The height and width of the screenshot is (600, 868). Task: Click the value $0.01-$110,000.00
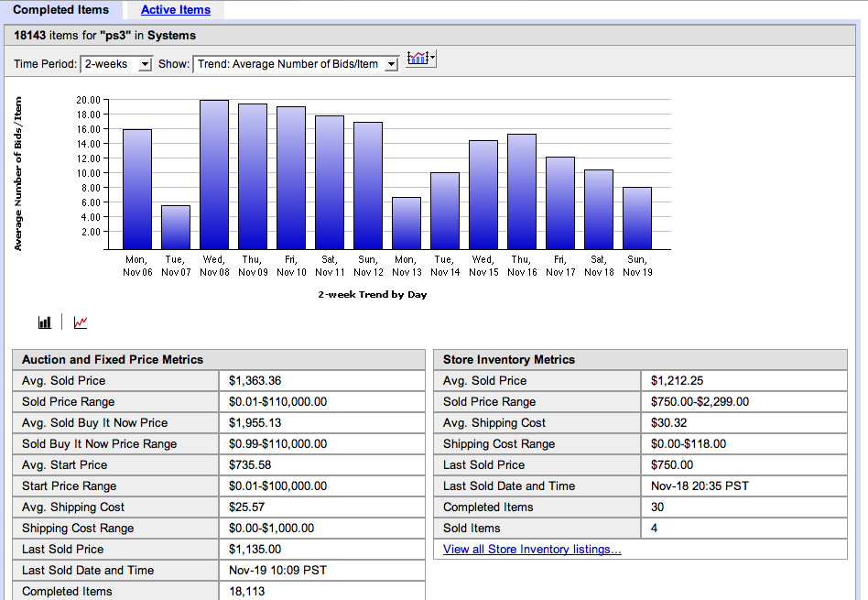278,401
